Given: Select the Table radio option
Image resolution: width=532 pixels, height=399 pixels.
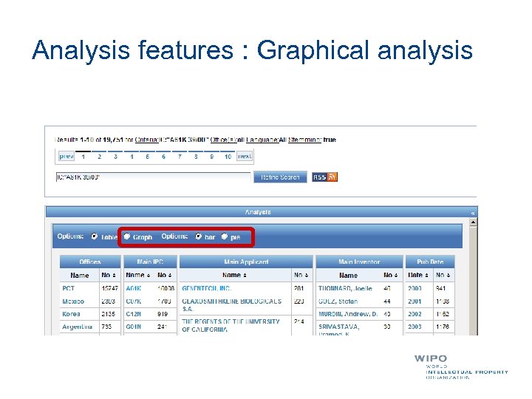Looking at the screenshot, I should [x=95, y=236].
